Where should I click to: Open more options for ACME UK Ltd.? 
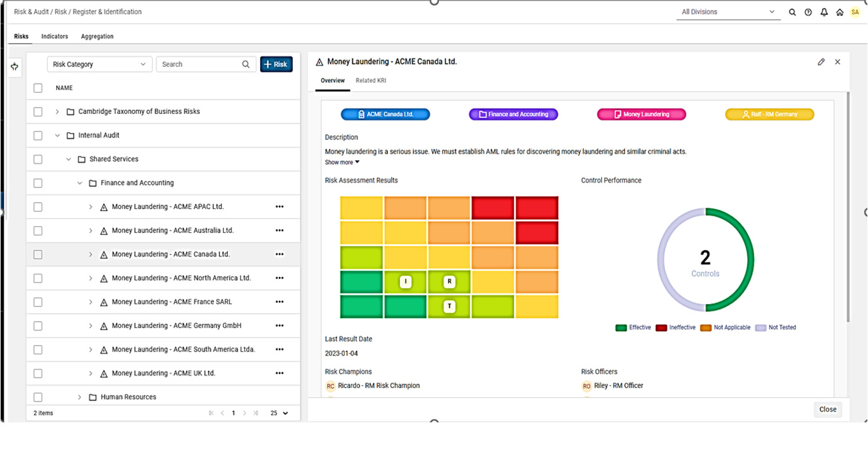click(x=280, y=374)
